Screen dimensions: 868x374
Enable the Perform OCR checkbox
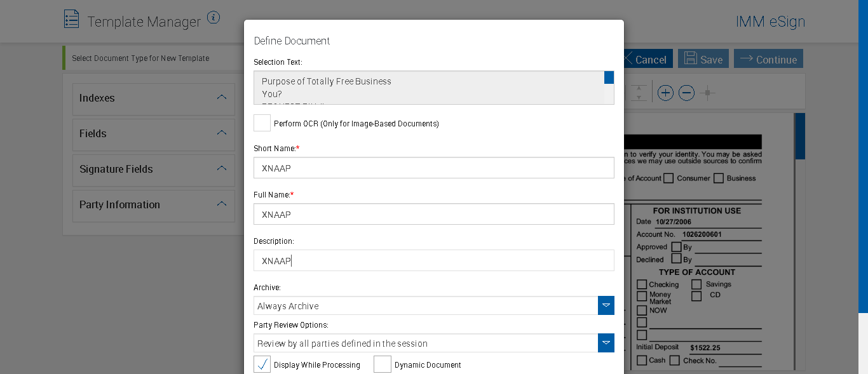pos(262,123)
